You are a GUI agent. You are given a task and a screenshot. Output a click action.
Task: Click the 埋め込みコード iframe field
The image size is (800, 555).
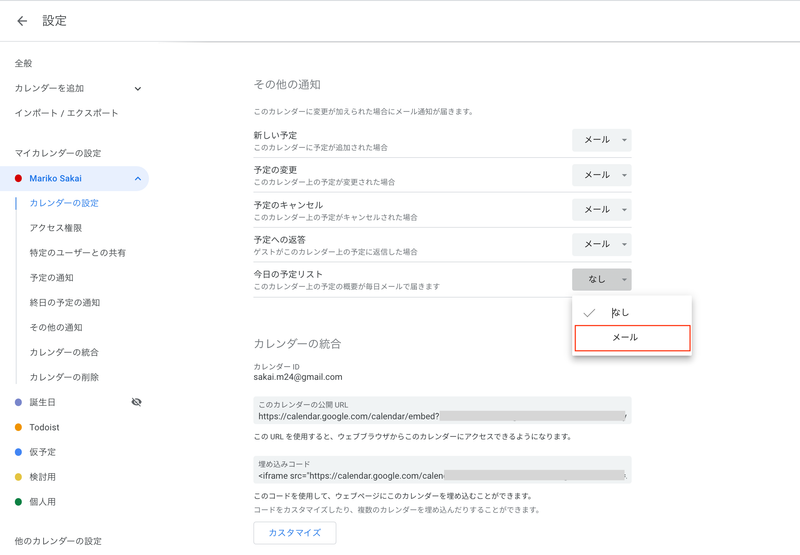click(441, 475)
